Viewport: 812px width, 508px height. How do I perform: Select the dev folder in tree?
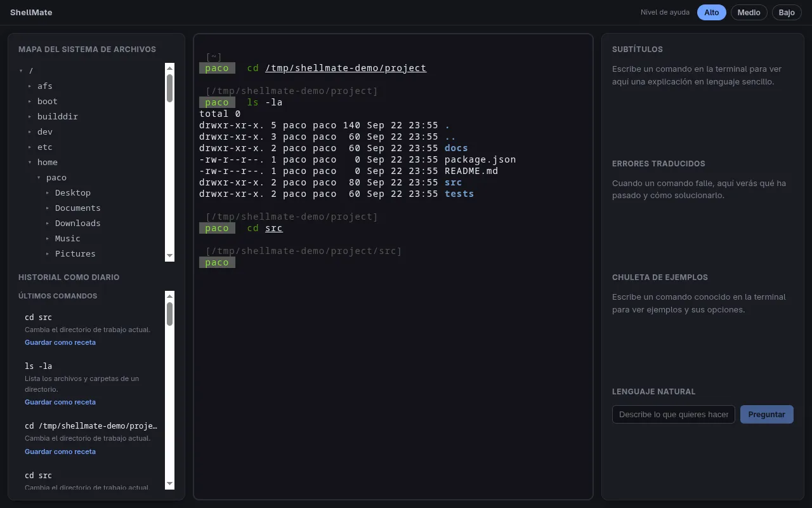45,132
